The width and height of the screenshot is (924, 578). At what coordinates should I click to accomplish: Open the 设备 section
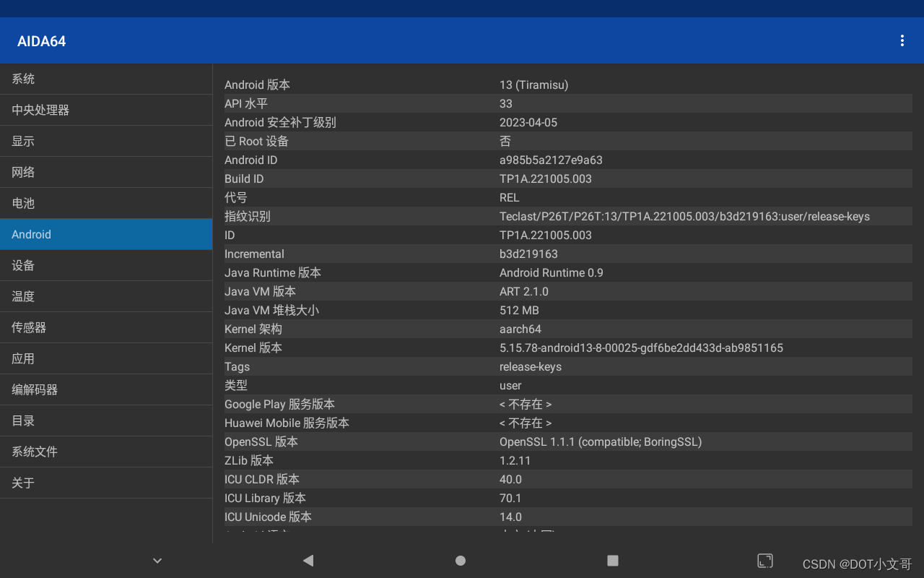click(106, 265)
